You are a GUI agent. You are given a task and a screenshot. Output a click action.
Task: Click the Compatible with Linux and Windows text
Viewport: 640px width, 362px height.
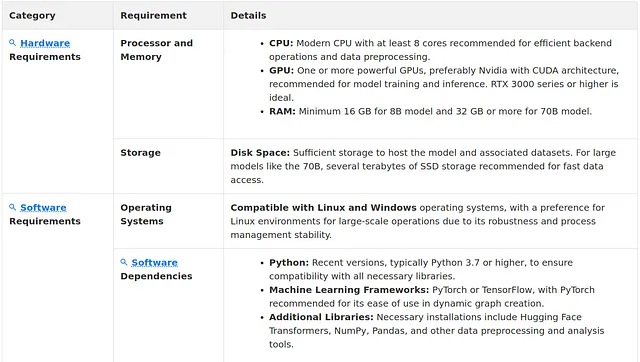point(323,207)
